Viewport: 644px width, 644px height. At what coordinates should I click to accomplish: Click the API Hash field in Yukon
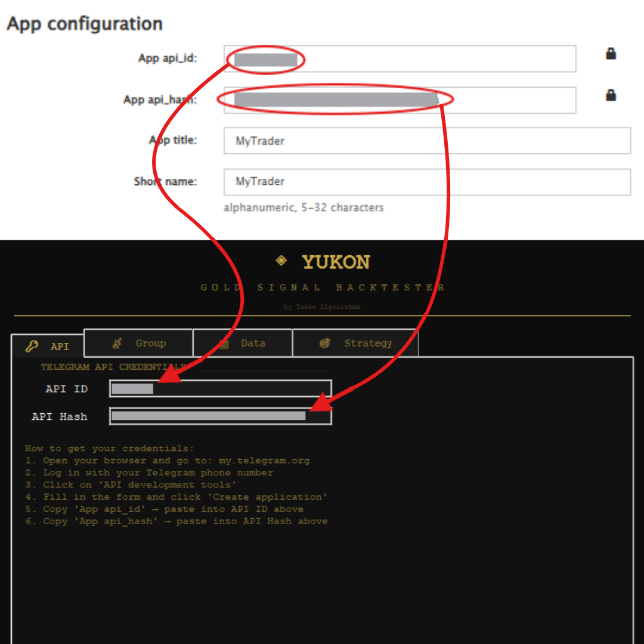point(221,416)
